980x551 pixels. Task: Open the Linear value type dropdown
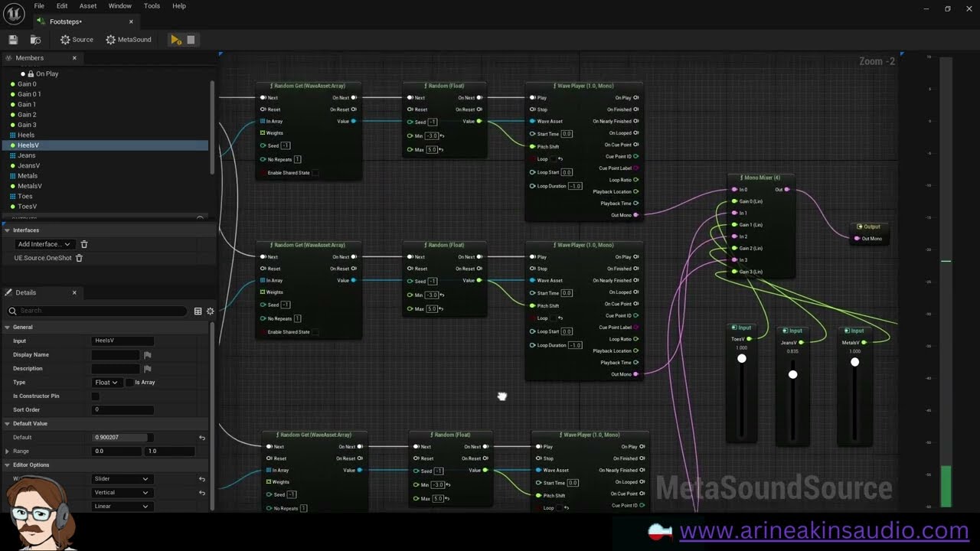121,507
